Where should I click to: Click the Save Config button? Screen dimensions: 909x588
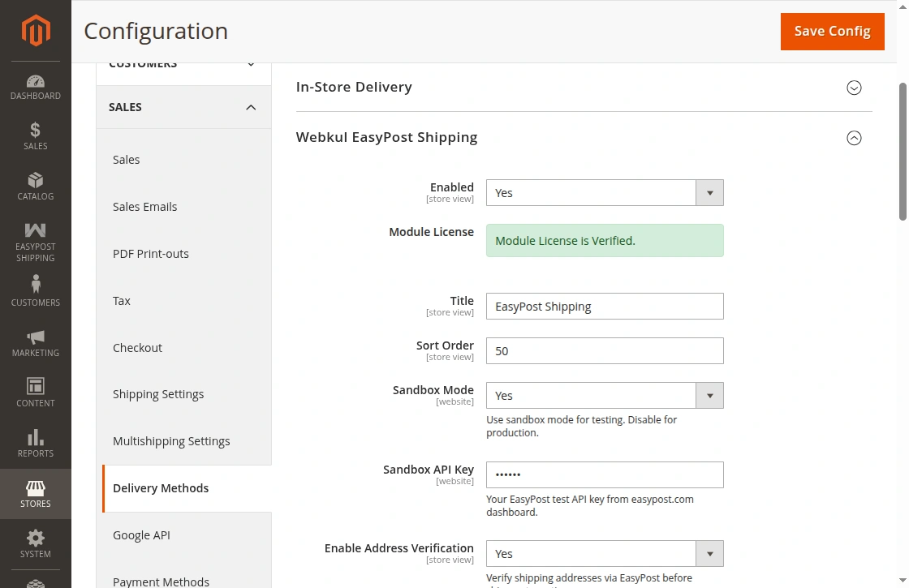pos(833,32)
